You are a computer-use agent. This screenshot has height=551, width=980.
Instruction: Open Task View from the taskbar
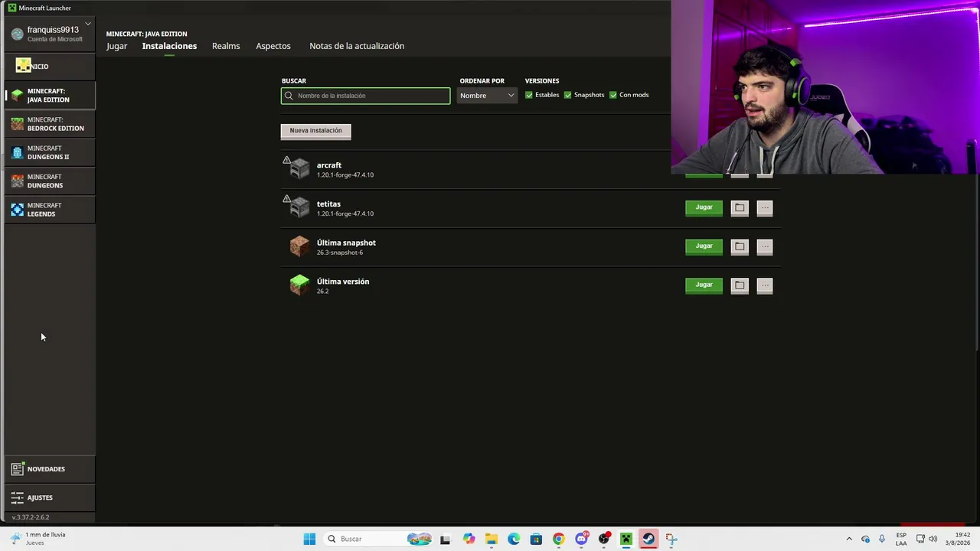pyautogui.click(x=445, y=539)
